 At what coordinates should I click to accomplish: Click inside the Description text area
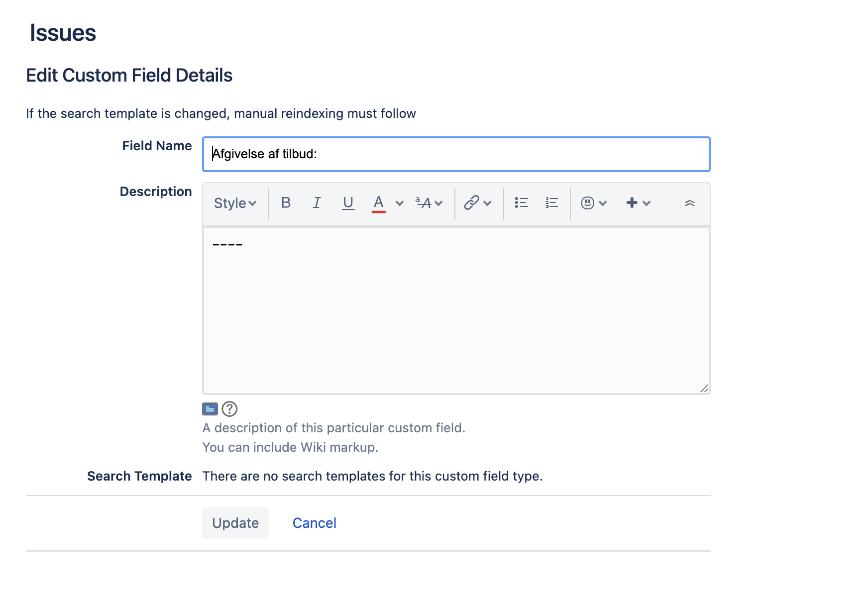tap(456, 310)
